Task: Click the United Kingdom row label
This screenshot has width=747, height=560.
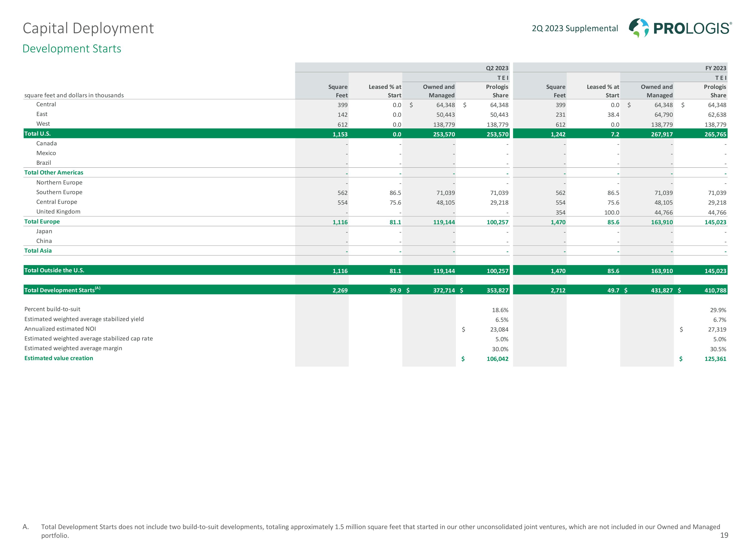Action: (x=58, y=212)
